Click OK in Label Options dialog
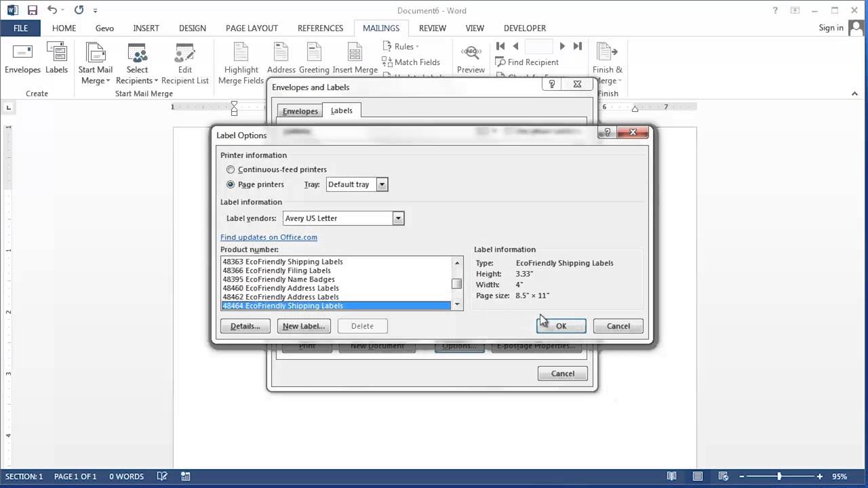The height and width of the screenshot is (488, 868). click(561, 326)
